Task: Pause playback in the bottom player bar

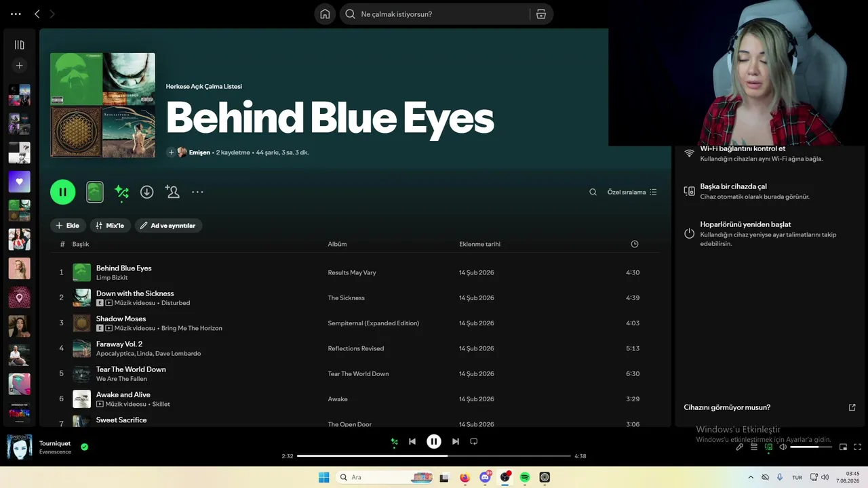Action: tap(434, 442)
